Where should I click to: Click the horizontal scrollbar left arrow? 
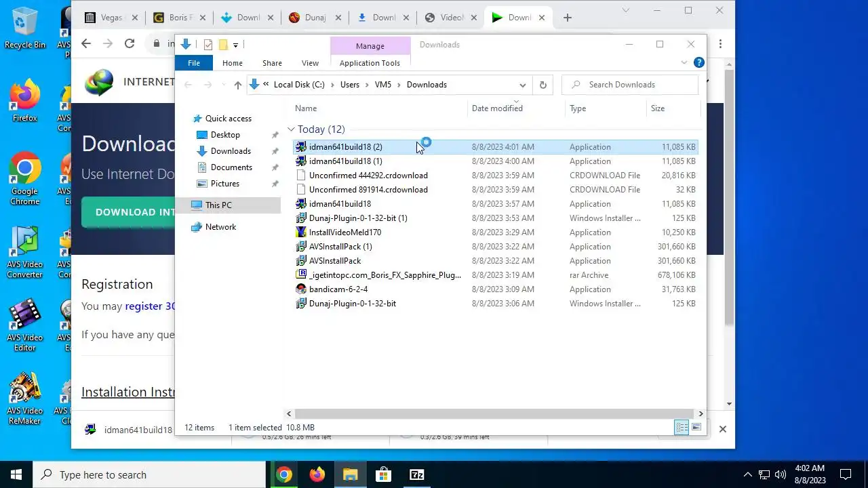(x=290, y=413)
